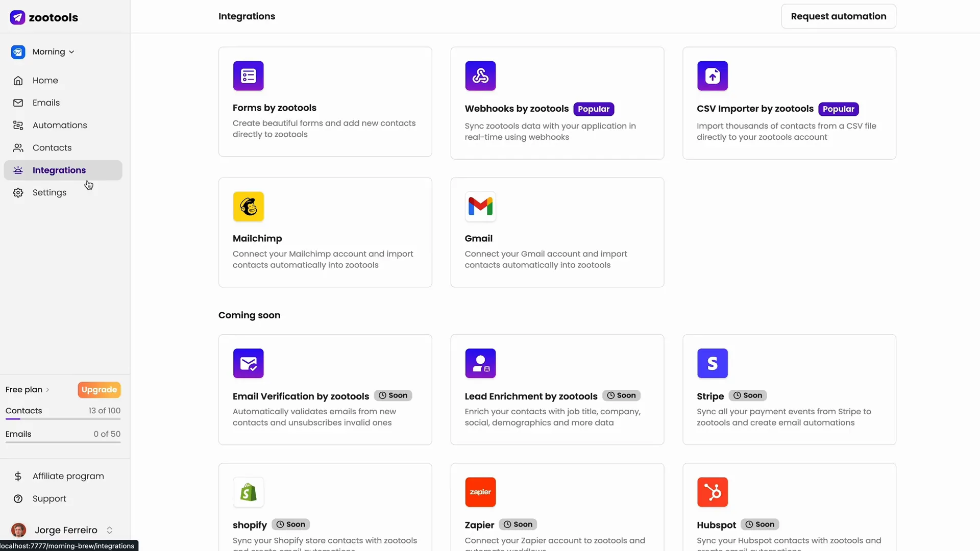
Task: Click the Lead Enrichment person icon
Action: point(480,363)
